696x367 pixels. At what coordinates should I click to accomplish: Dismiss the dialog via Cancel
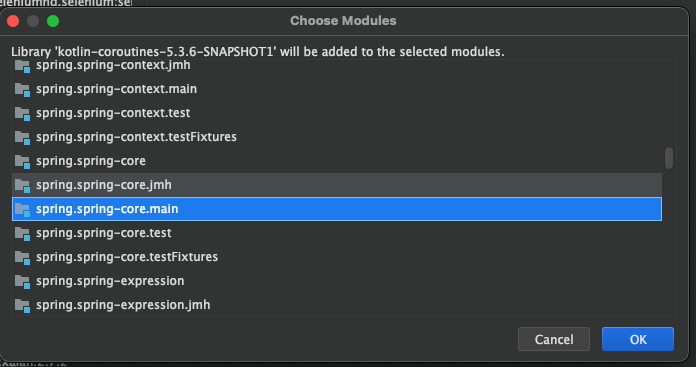pos(554,339)
